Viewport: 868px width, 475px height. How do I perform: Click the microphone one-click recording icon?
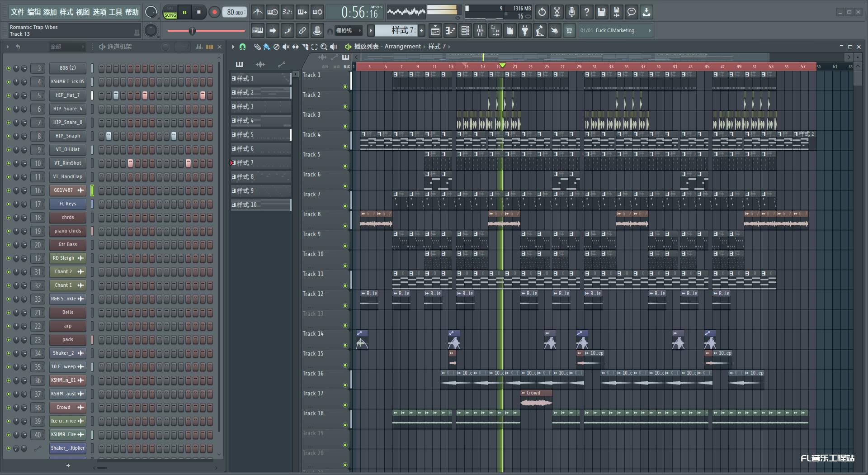point(572,12)
